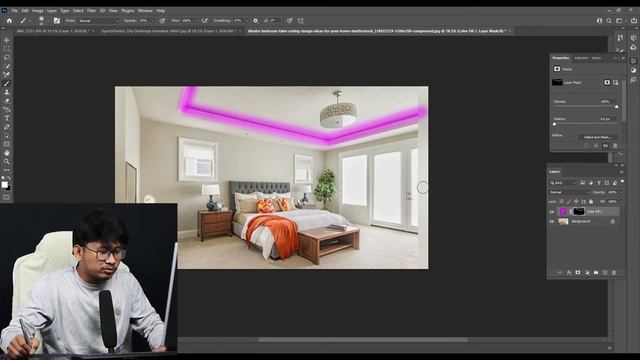This screenshot has height=360, width=640.
Task: Open the Image menu
Action: point(38,11)
